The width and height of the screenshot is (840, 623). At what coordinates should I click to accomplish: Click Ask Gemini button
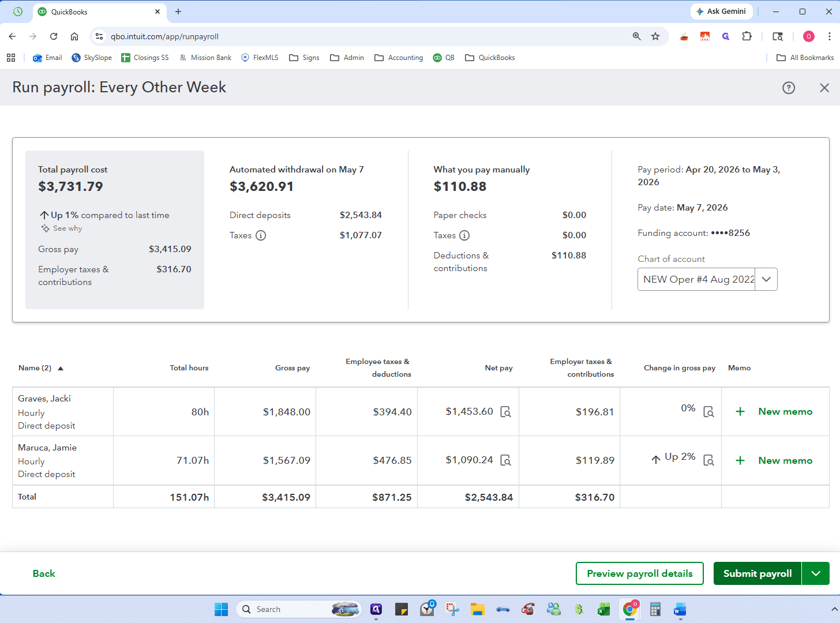coord(721,12)
